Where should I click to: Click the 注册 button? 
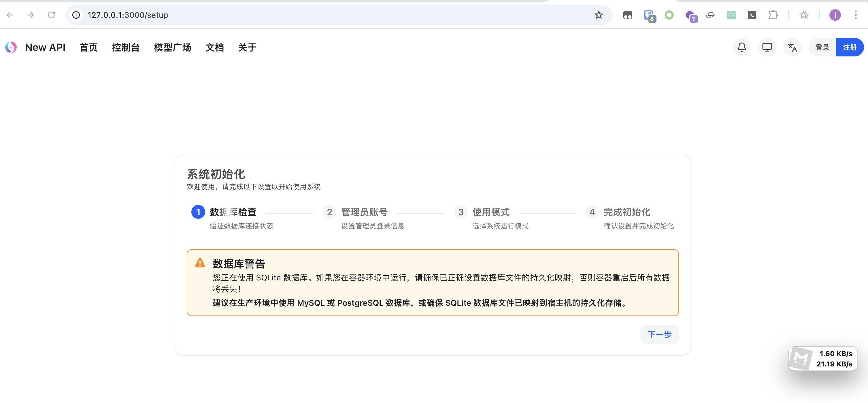tap(850, 47)
